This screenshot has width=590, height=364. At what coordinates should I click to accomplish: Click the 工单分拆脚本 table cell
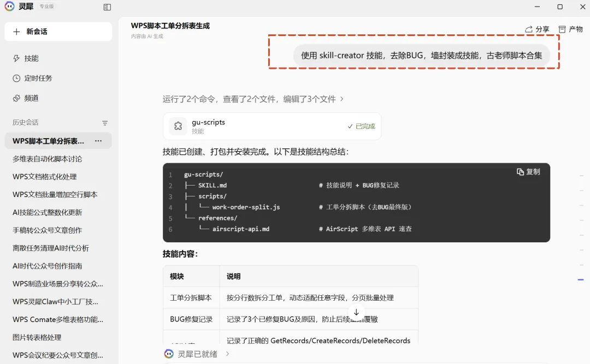[191, 298]
